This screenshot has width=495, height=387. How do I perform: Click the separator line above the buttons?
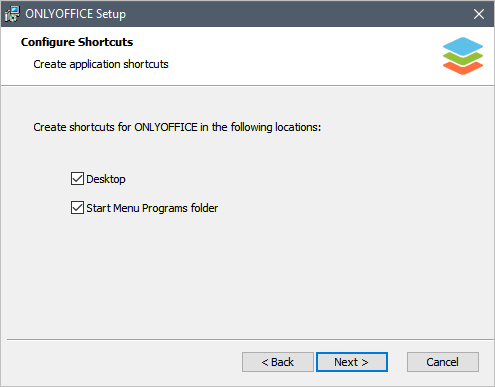click(x=250, y=340)
